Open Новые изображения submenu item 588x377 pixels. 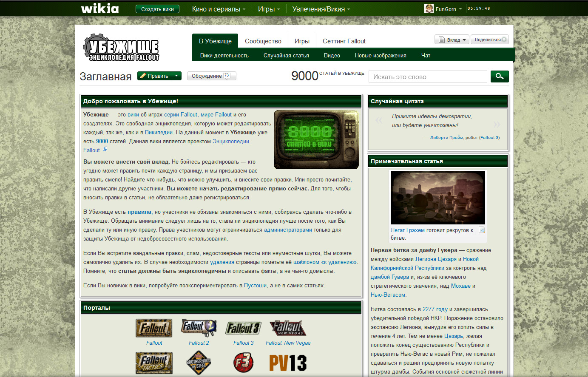[381, 55]
